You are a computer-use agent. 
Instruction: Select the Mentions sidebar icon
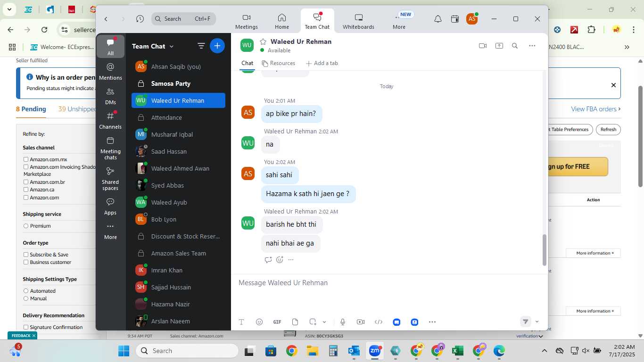(x=110, y=71)
